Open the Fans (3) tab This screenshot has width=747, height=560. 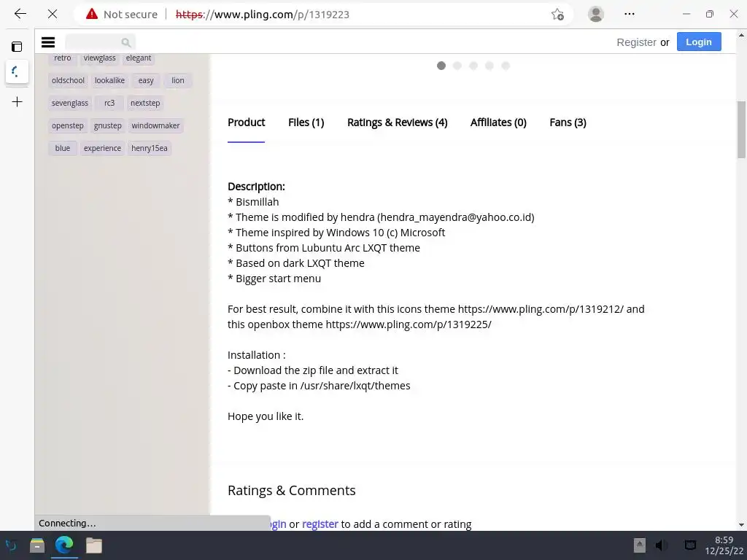(x=568, y=122)
